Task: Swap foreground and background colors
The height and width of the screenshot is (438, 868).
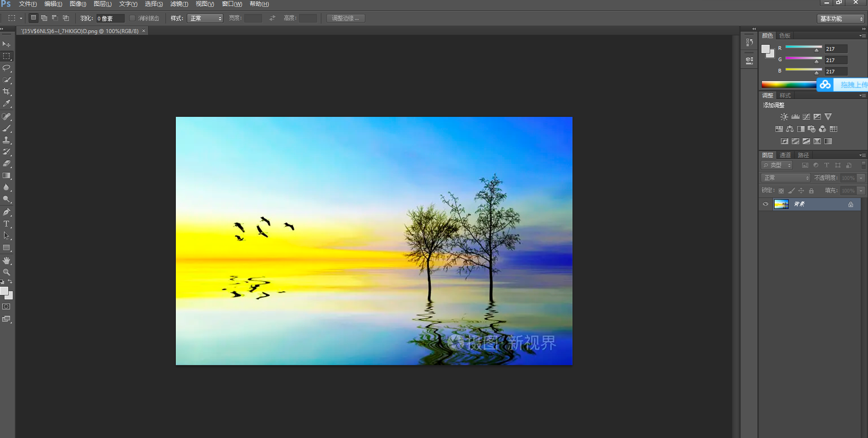Action: (10, 282)
